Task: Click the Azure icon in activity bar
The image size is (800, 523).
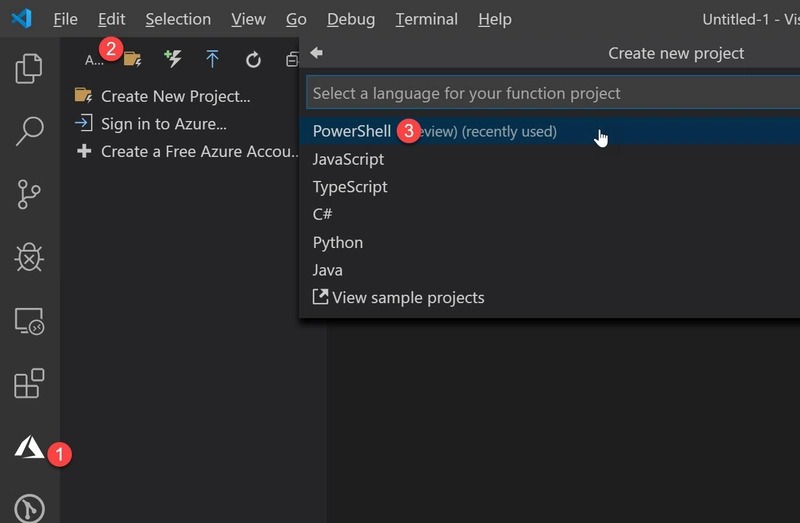Action: (x=30, y=448)
